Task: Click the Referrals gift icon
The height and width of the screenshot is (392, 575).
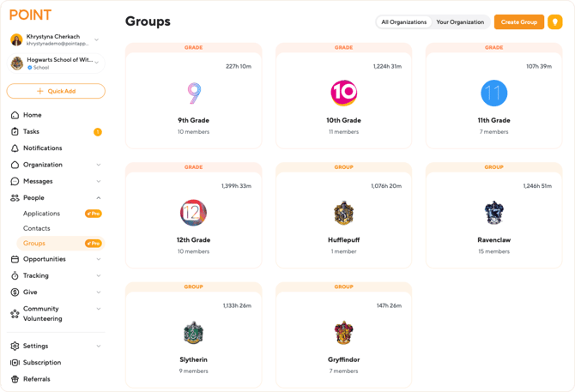Action: (15, 379)
